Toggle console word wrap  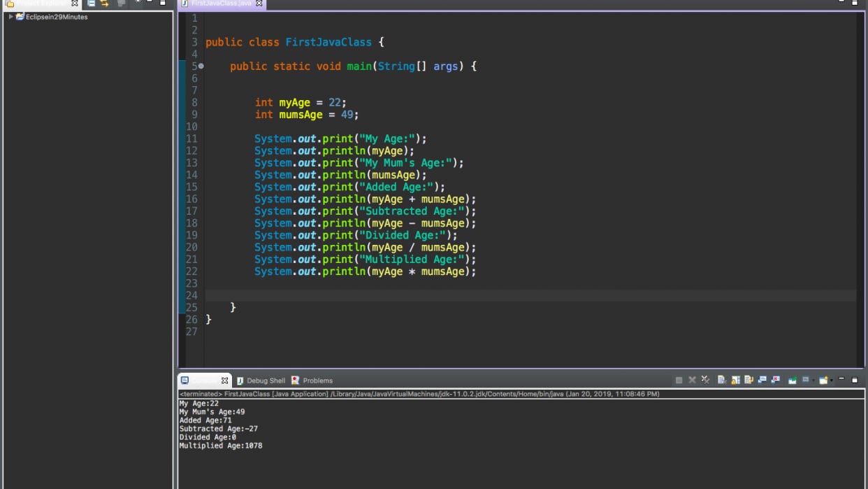pyautogui.click(x=748, y=380)
